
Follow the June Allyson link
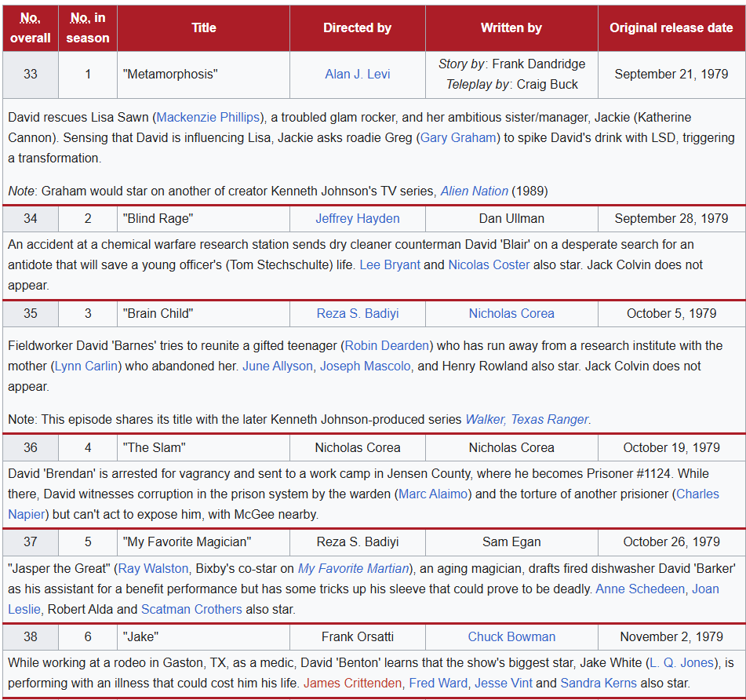[278, 366]
